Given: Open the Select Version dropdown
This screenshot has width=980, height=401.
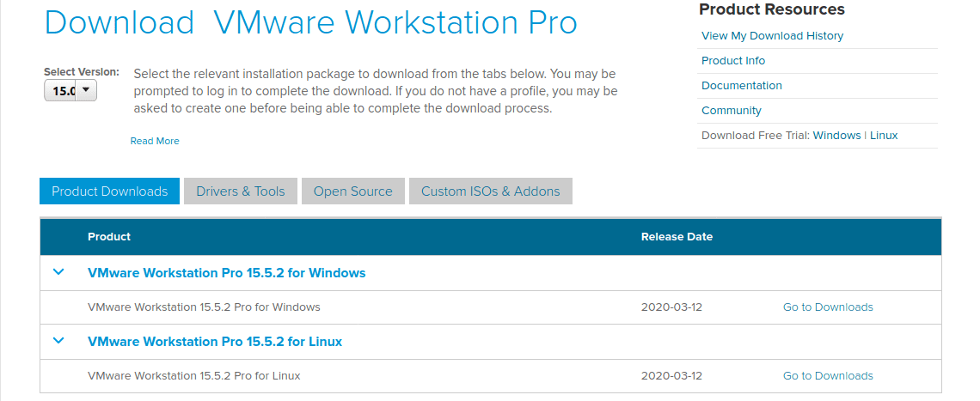Looking at the screenshot, I should [x=70, y=91].
